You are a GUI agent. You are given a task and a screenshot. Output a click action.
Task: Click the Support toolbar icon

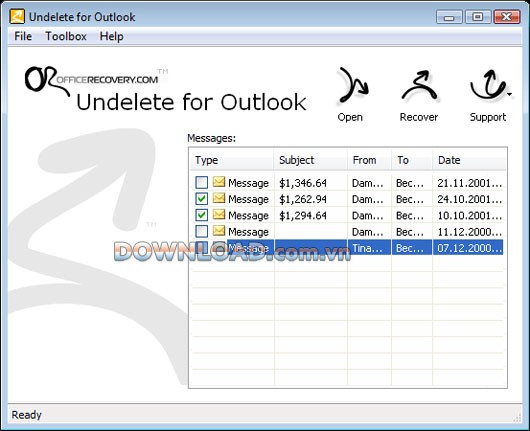(488, 85)
